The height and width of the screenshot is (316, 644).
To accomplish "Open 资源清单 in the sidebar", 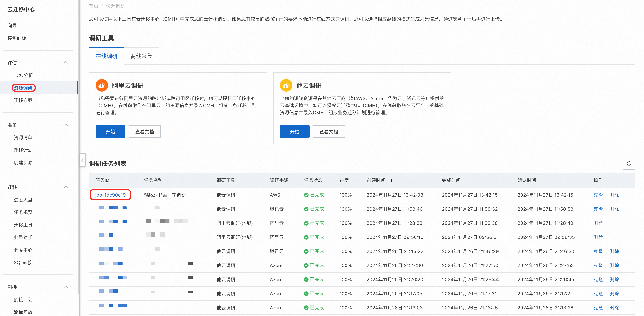I will point(23,137).
